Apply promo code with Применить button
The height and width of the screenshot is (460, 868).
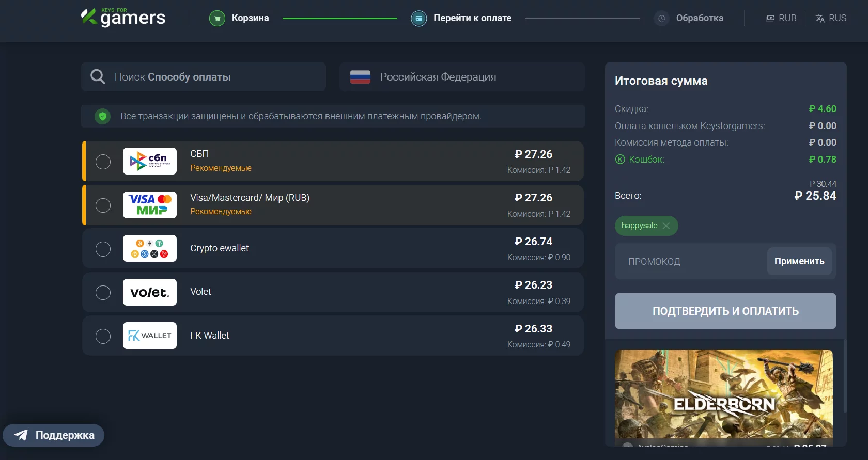point(799,261)
